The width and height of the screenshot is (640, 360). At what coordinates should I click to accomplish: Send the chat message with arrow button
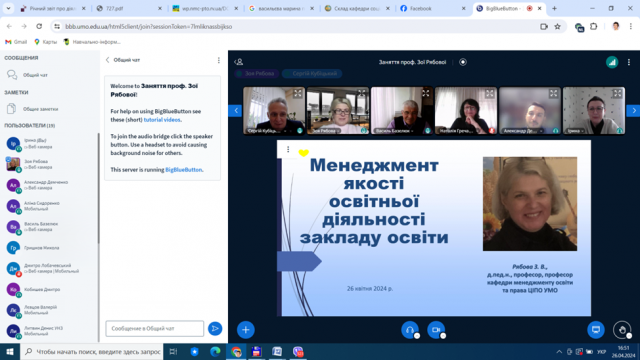tap(215, 329)
